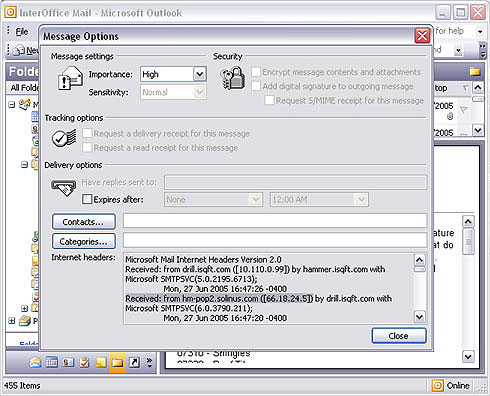Click the Internet headers scrollbar thumb
Screen dimensions: 490x396
(x=419, y=269)
